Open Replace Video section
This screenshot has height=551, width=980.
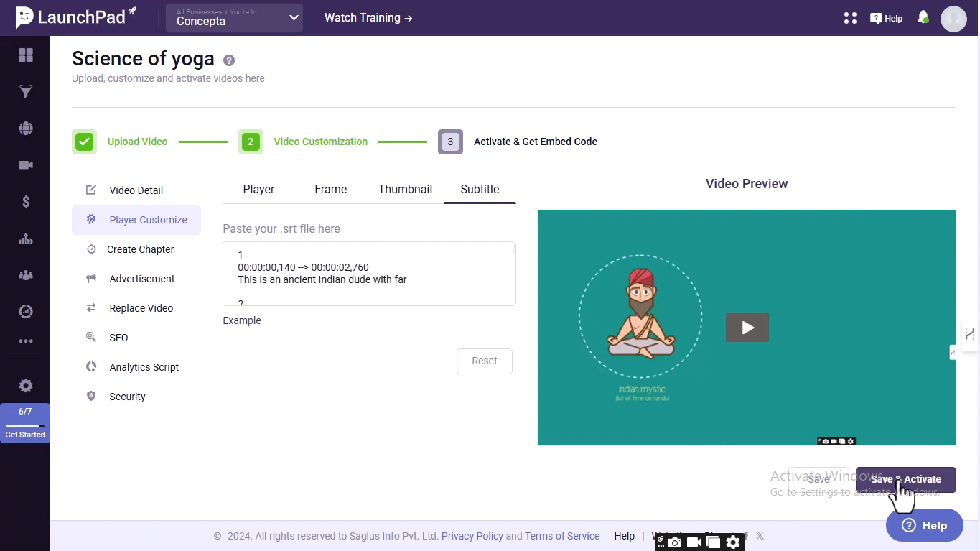[136, 308]
